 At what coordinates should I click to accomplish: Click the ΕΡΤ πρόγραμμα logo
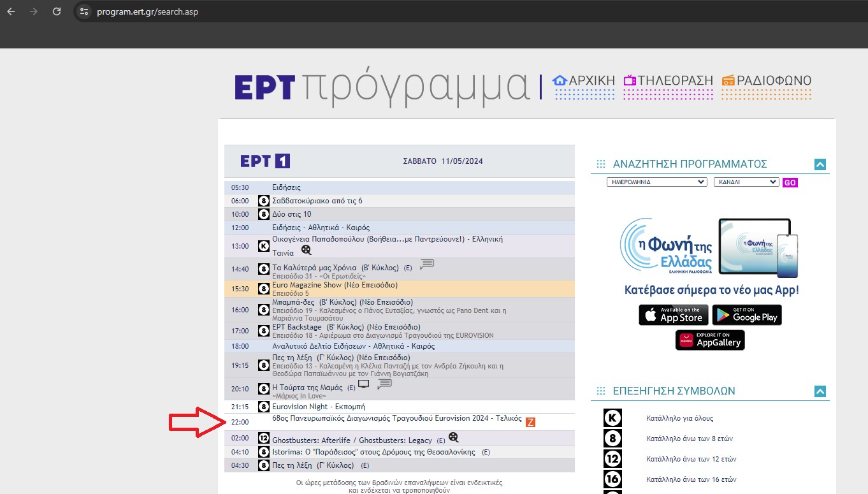(382, 87)
